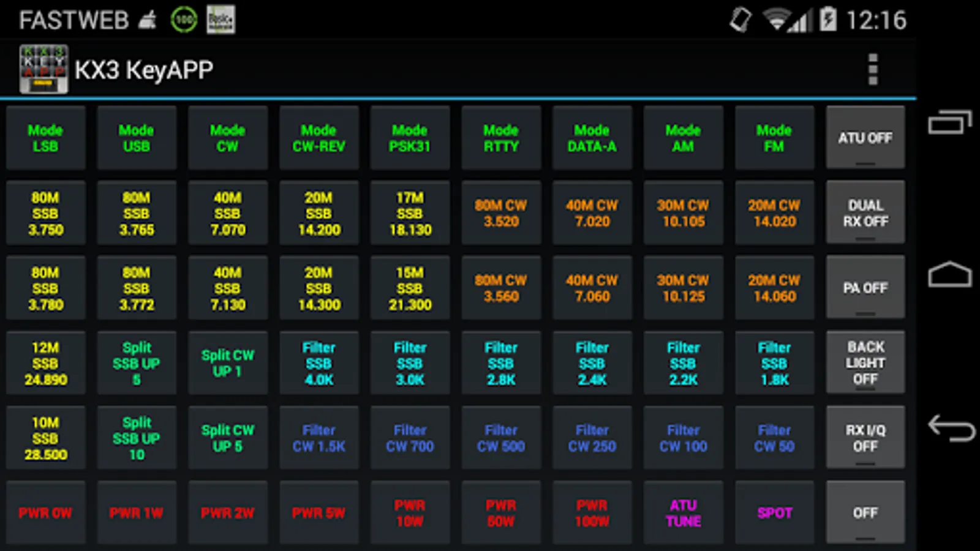Tune to 20M CW 14.060
Image resolution: width=980 pixels, height=551 pixels.
(x=774, y=288)
